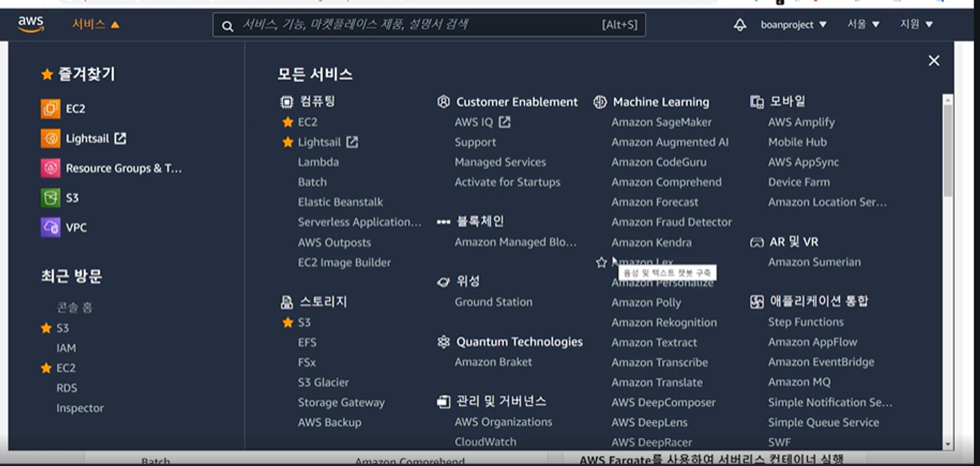The image size is (980, 466).
Task: Open Amazon SageMaker
Action: (x=661, y=122)
